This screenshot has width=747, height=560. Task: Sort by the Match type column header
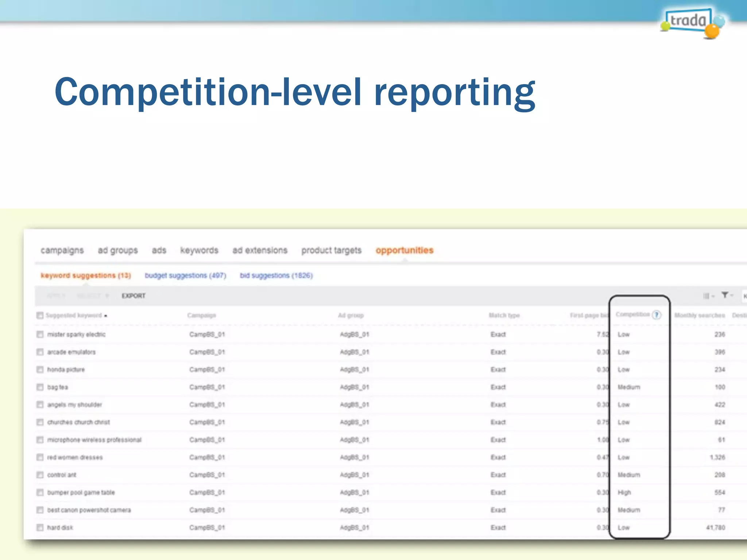[x=504, y=315]
